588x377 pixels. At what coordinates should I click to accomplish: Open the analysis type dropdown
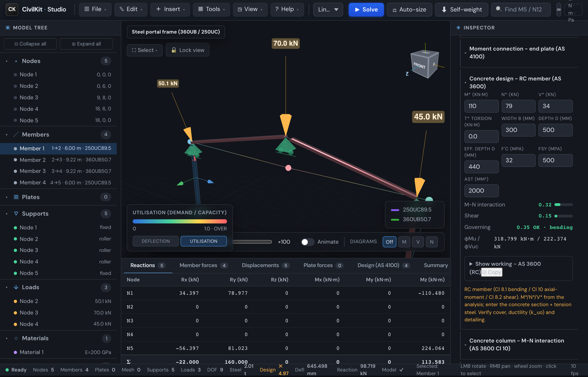click(328, 10)
